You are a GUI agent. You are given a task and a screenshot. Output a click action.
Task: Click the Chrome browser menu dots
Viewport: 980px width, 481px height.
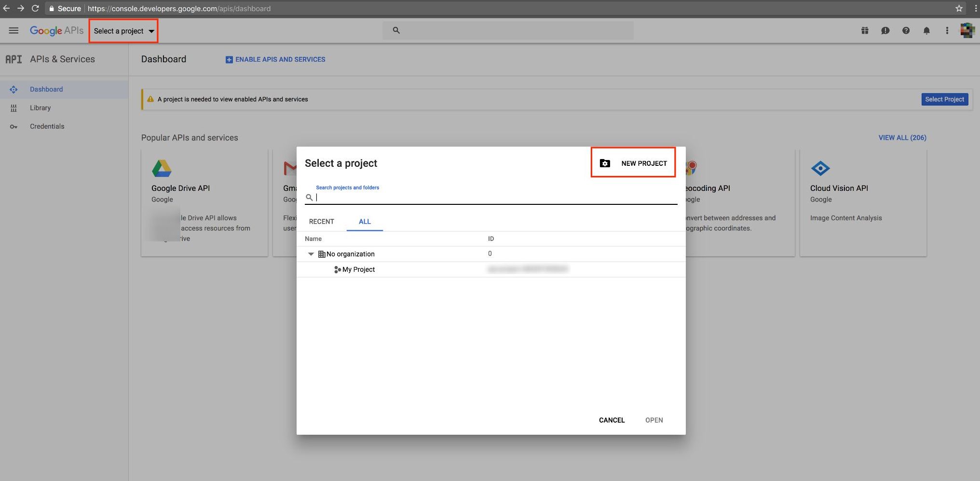click(975, 8)
